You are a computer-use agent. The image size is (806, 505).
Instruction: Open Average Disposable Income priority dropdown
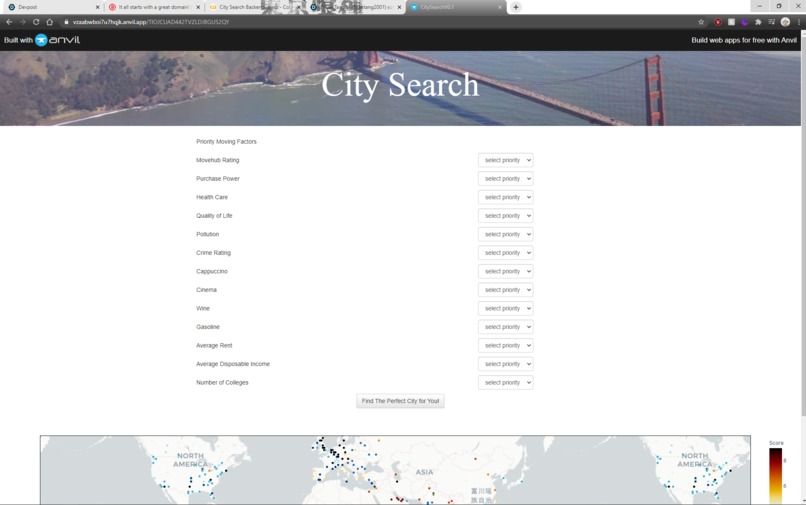505,364
